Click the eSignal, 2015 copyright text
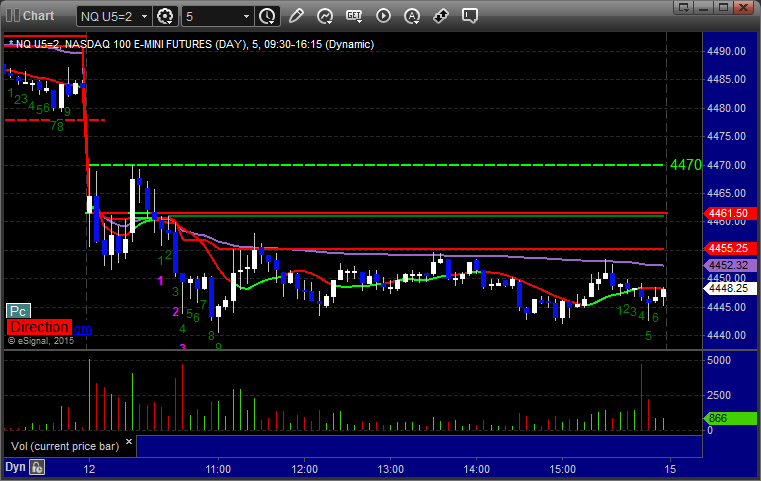761x481 pixels. click(41, 341)
